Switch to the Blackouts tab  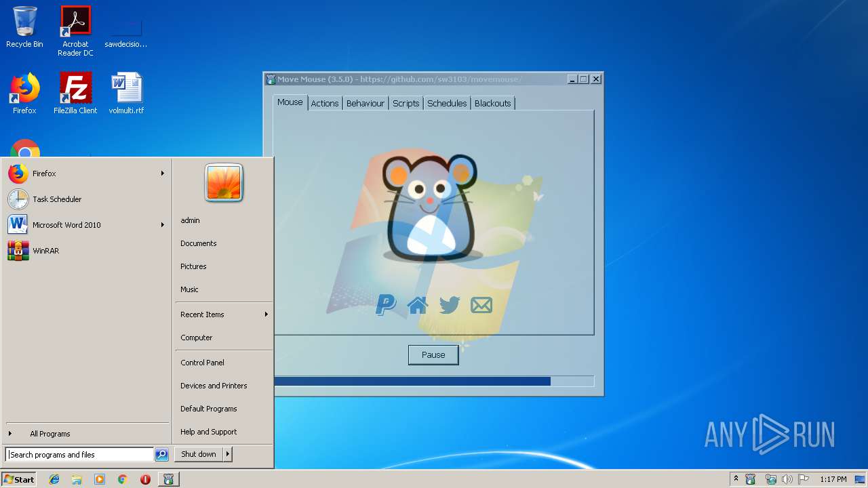click(493, 103)
